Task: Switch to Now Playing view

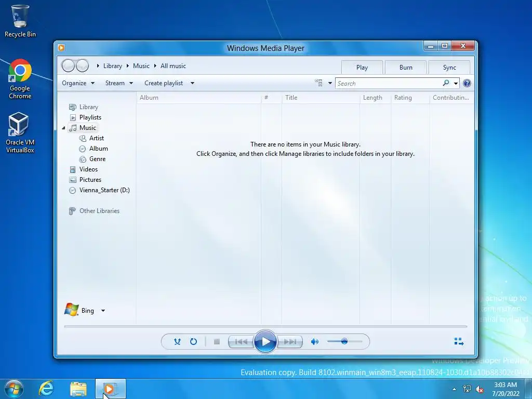Action: 459,342
